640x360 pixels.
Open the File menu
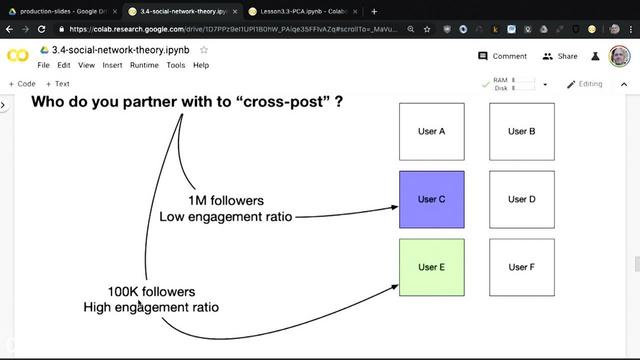click(43, 65)
